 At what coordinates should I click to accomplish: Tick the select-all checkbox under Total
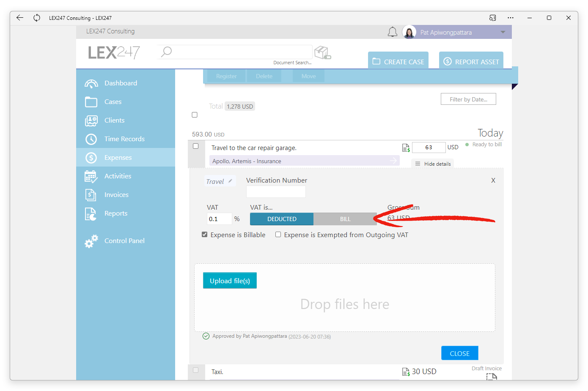tap(195, 115)
